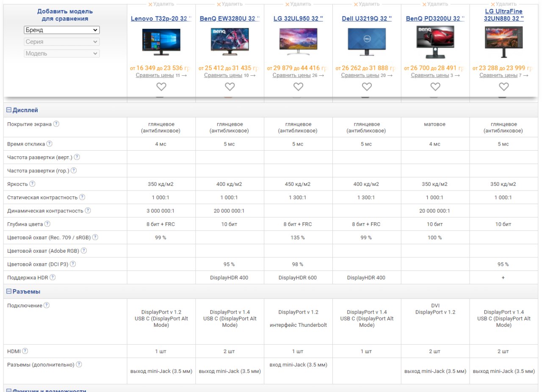Open Lenovo T32p-20 32" product link
Image resolution: width=542 pixels, height=392 pixels.
161,19
